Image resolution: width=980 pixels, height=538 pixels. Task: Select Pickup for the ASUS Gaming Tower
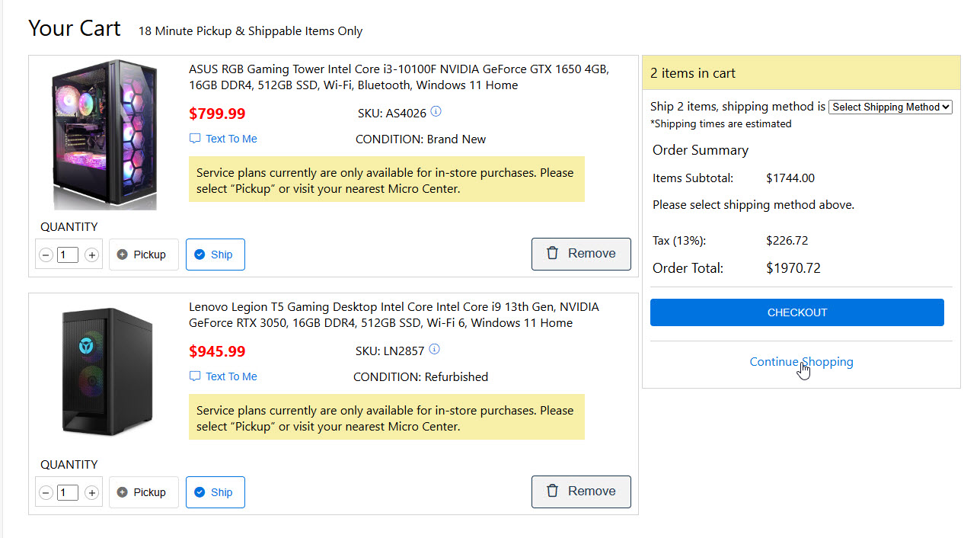tap(143, 255)
